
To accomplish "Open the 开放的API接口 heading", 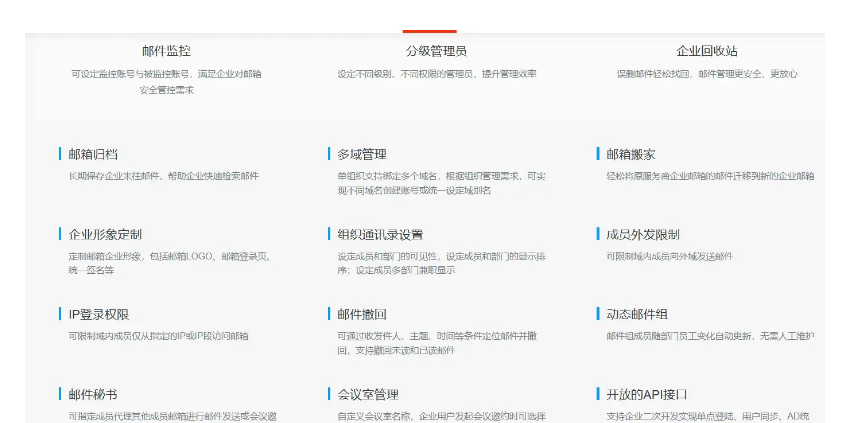I will pos(647,394).
